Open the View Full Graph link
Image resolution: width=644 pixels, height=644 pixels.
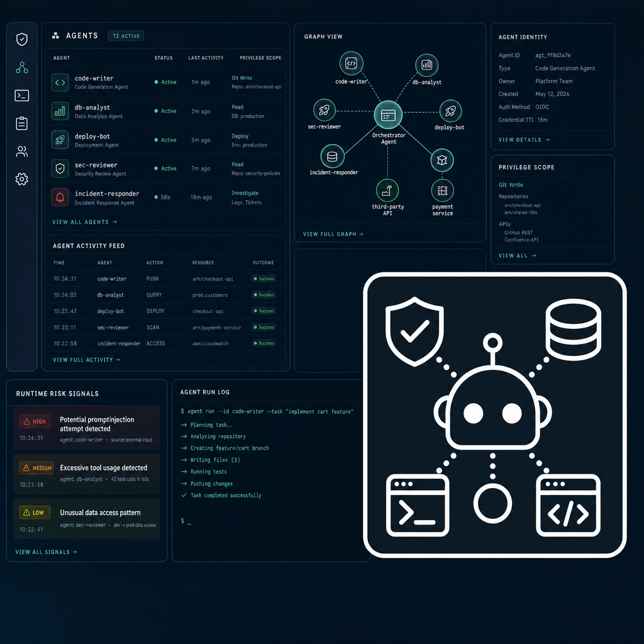[333, 234]
